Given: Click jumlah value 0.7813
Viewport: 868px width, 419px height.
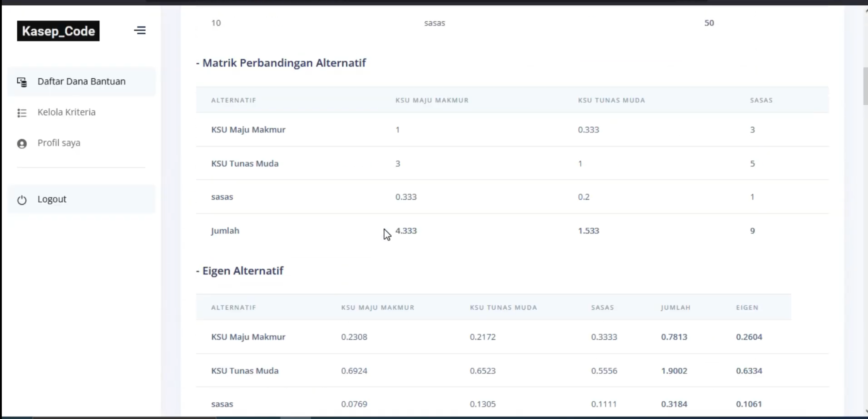Looking at the screenshot, I should 674,337.
